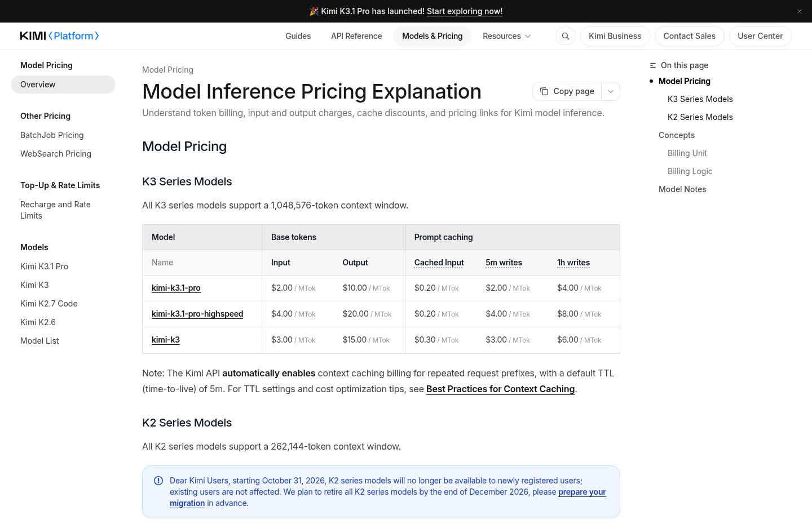Click the 1h writes column header
The image size is (812, 524).
573,263
